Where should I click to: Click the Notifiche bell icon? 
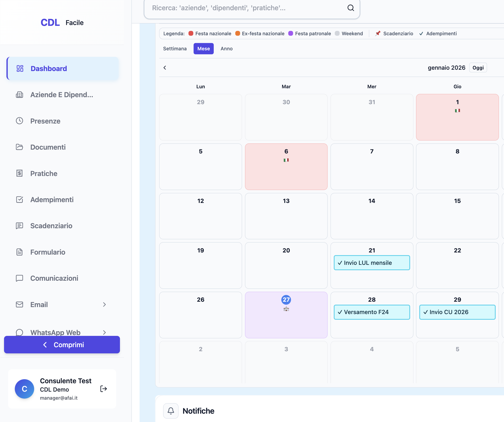coord(171,411)
